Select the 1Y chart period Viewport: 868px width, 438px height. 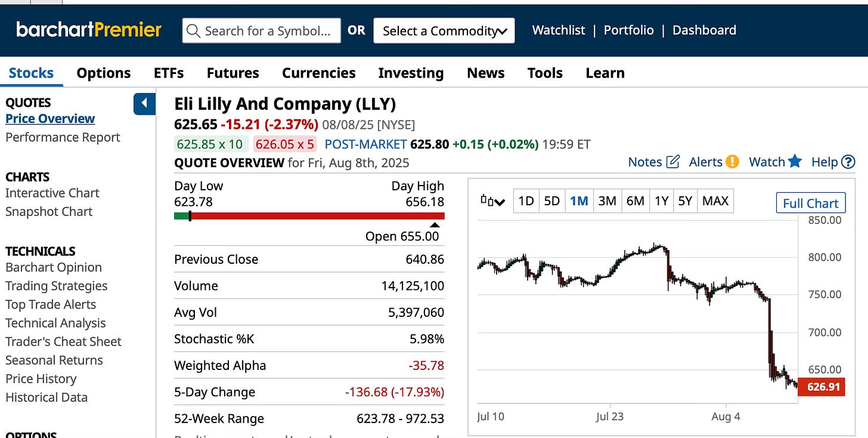point(662,201)
